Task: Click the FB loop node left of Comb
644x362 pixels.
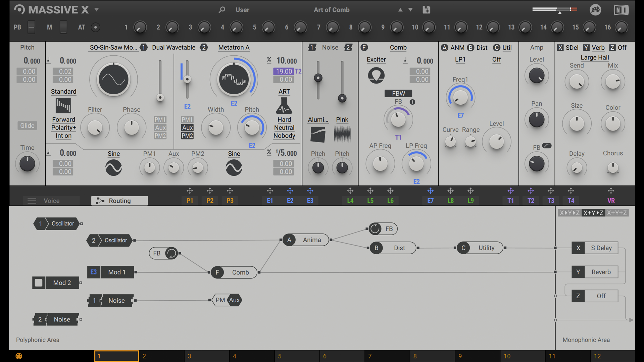Action: (163, 253)
